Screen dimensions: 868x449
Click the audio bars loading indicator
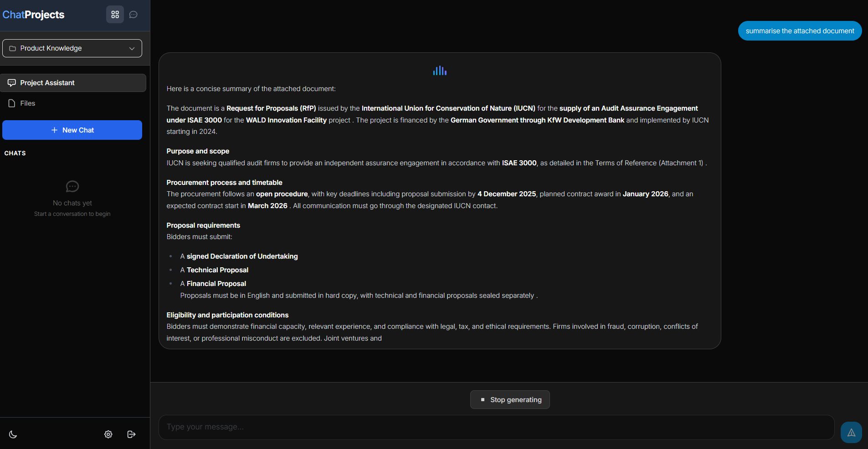point(440,71)
